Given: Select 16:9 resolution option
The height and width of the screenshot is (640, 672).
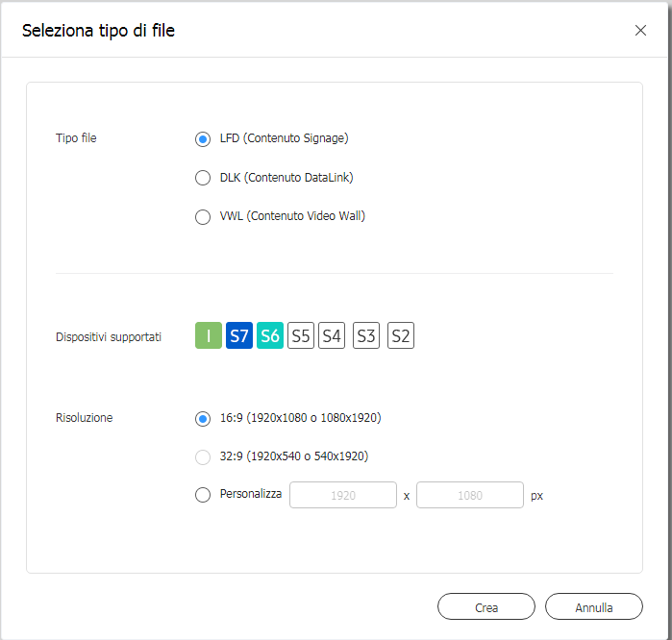Looking at the screenshot, I should [x=203, y=419].
